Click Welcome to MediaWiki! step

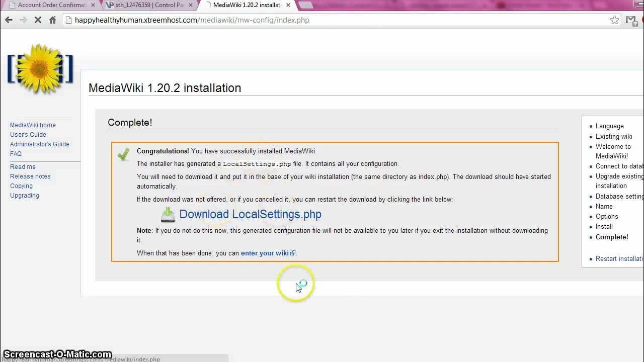coord(613,151)
